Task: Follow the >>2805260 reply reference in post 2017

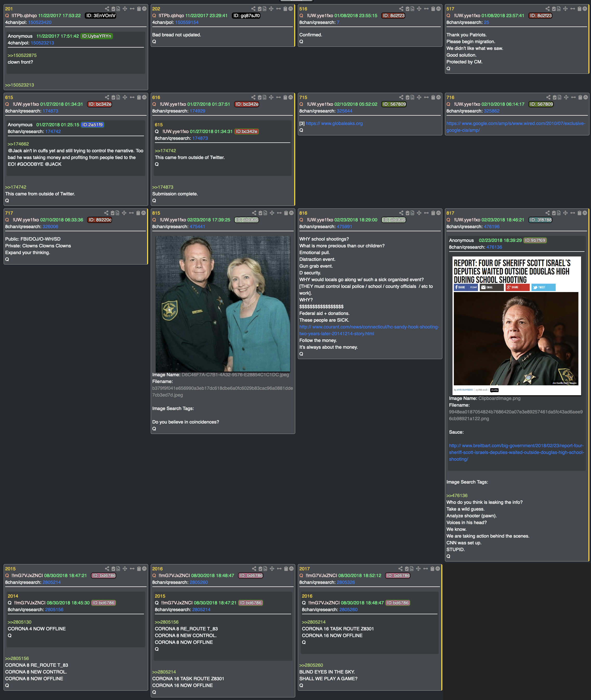Action: [x=311, y=665]
